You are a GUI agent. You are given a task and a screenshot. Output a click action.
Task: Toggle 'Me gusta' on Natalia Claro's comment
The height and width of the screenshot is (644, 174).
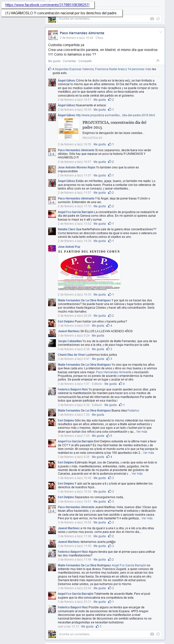[x=100, y=241]
